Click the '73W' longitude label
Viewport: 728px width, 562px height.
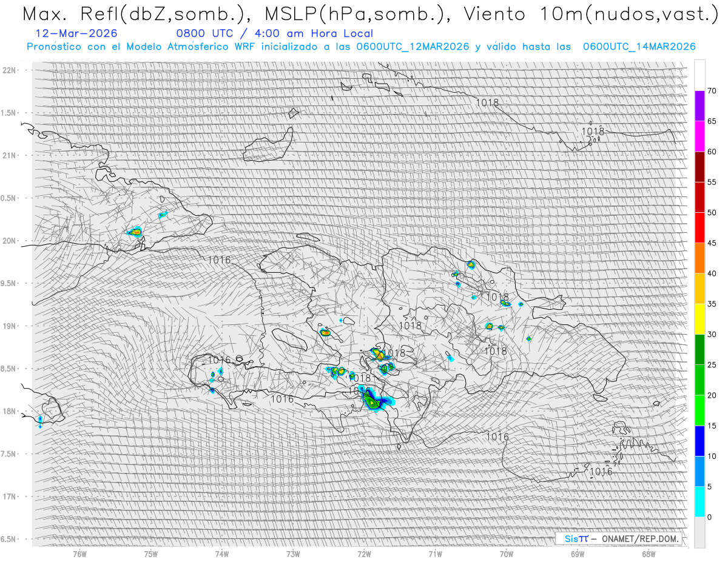coord(293,554)
